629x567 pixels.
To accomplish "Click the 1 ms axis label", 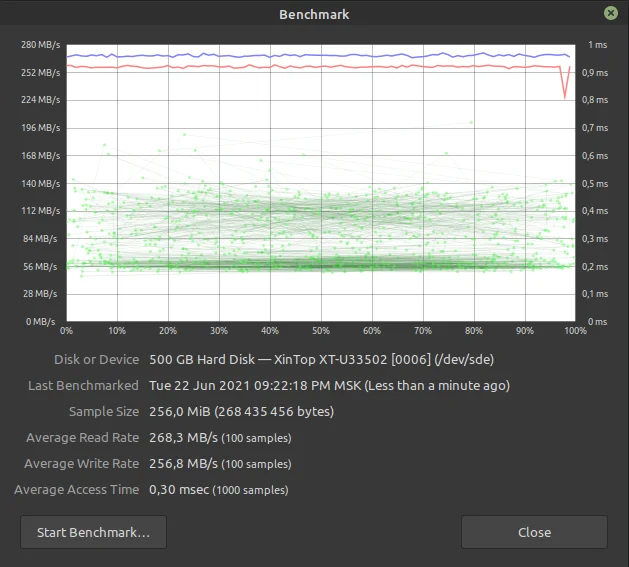I will 597,45.
